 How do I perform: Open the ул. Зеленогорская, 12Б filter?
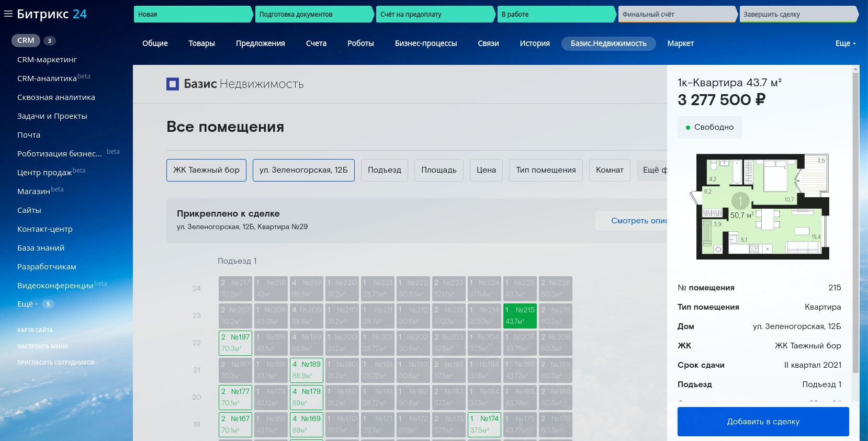tap(303, 170)
